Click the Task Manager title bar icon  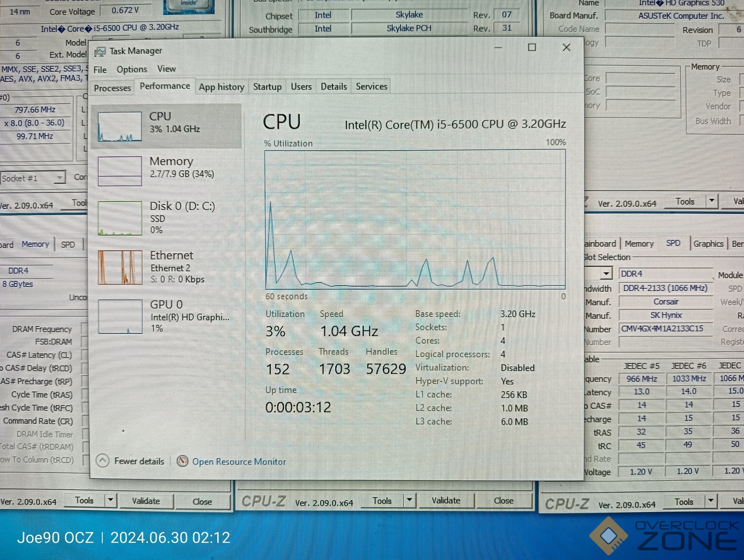point(100,51)
